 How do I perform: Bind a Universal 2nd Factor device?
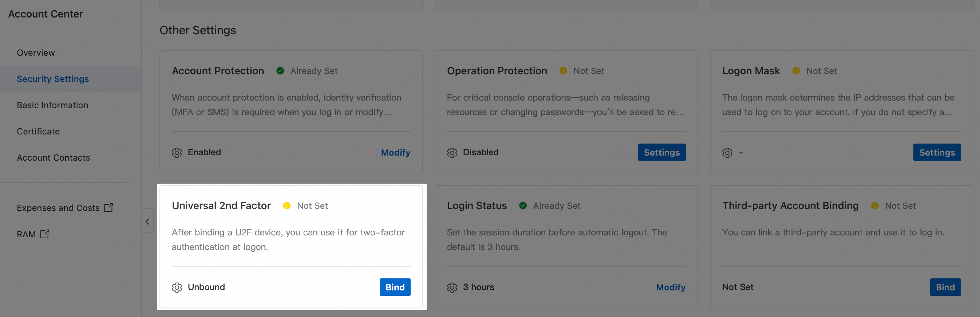(x=395, y=287)
